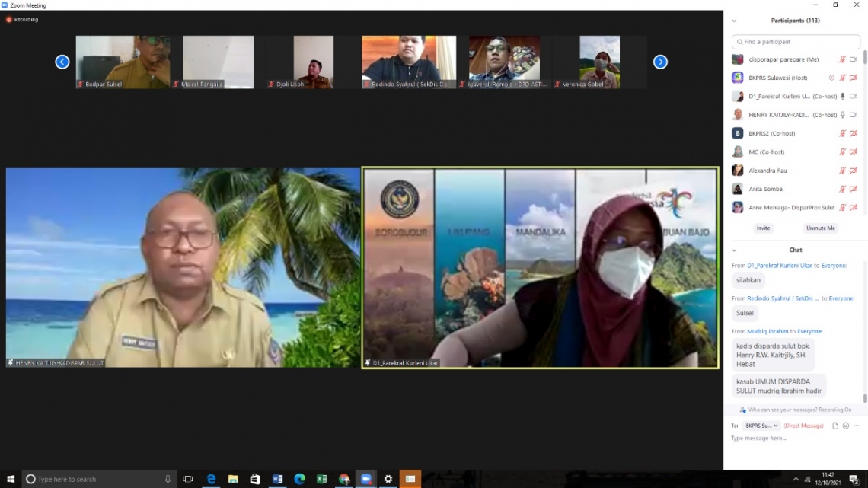This screenshot has height=488, width=868.
Task: Click Anita Somba camera-off icon
Action: click(x=854, y=190)
